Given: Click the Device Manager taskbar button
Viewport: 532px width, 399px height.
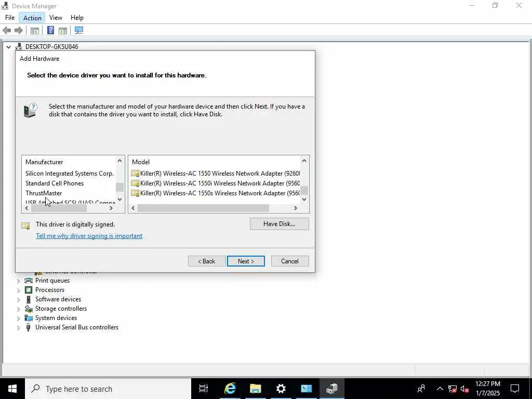Looking at the screenshot, I should coord(332,389).
